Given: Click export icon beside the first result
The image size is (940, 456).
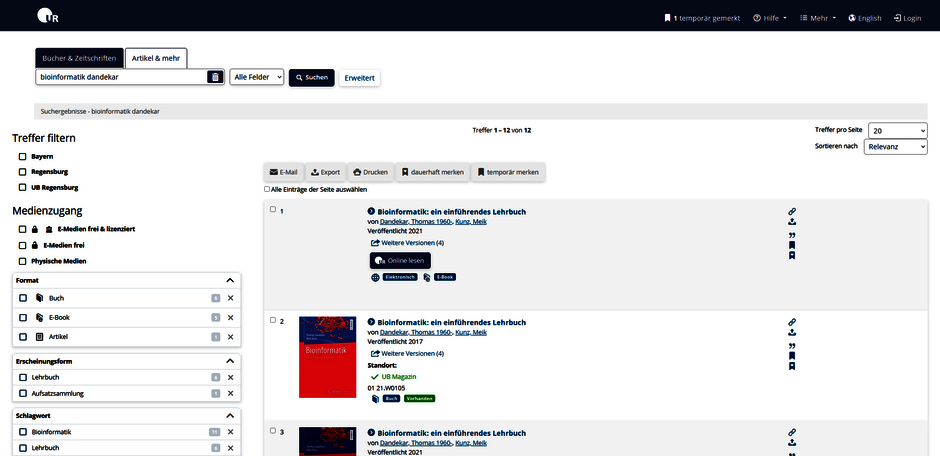Looking at the screenshot, I should 792,223.
